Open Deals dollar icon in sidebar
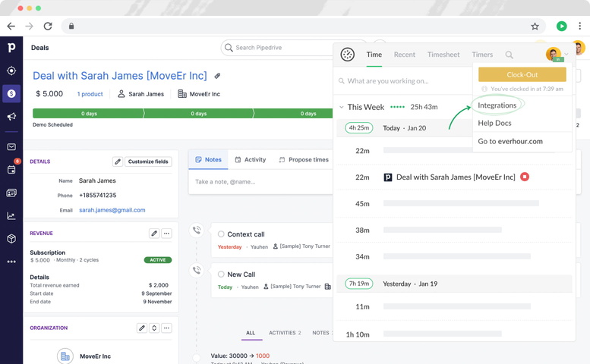 click(x=11, y=93)
